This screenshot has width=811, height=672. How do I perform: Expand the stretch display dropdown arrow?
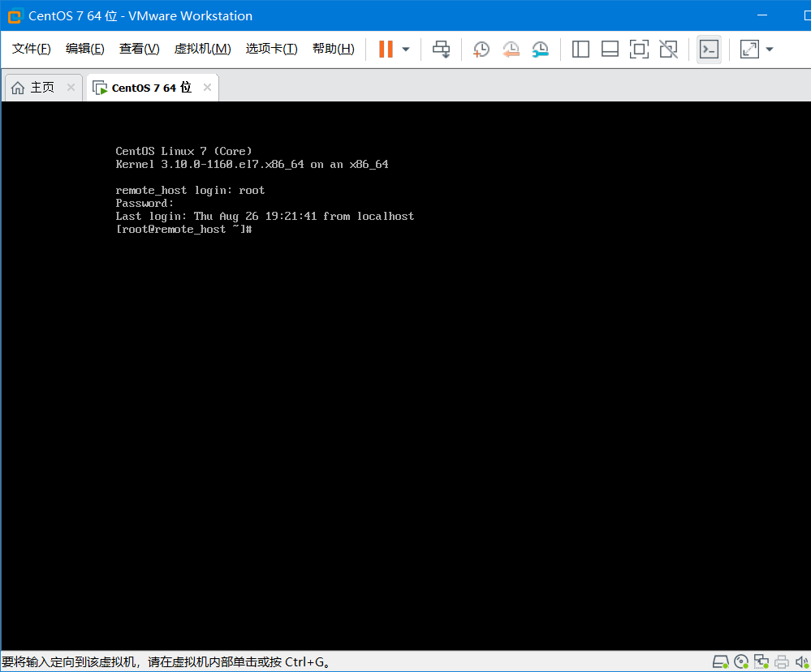[770, 50]
